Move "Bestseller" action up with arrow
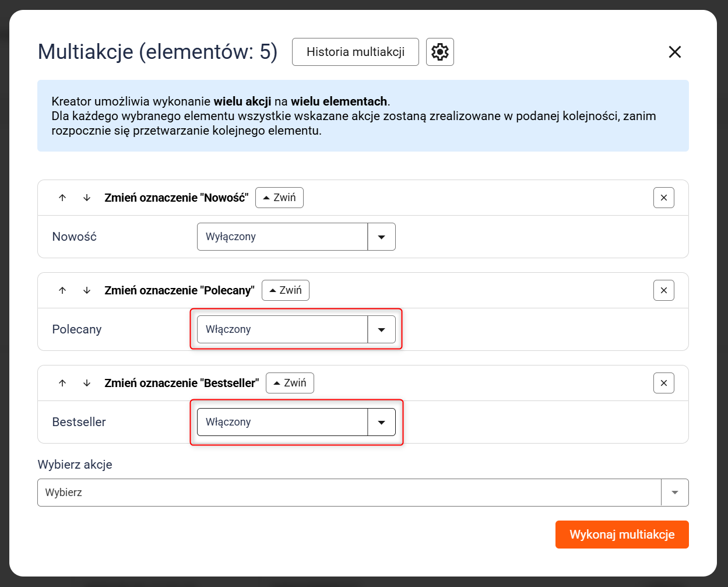Screen dimensions: 728x587 (62, 383)
